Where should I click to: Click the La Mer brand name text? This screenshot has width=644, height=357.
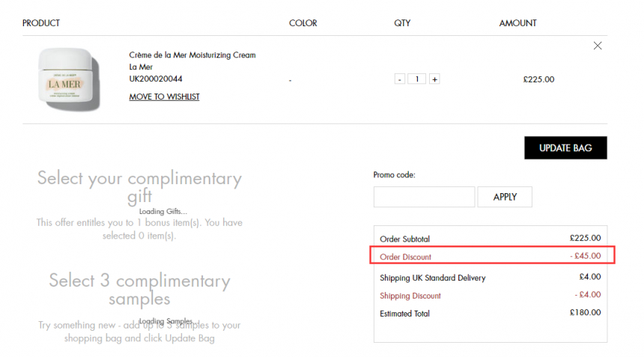tap(141, 67)
